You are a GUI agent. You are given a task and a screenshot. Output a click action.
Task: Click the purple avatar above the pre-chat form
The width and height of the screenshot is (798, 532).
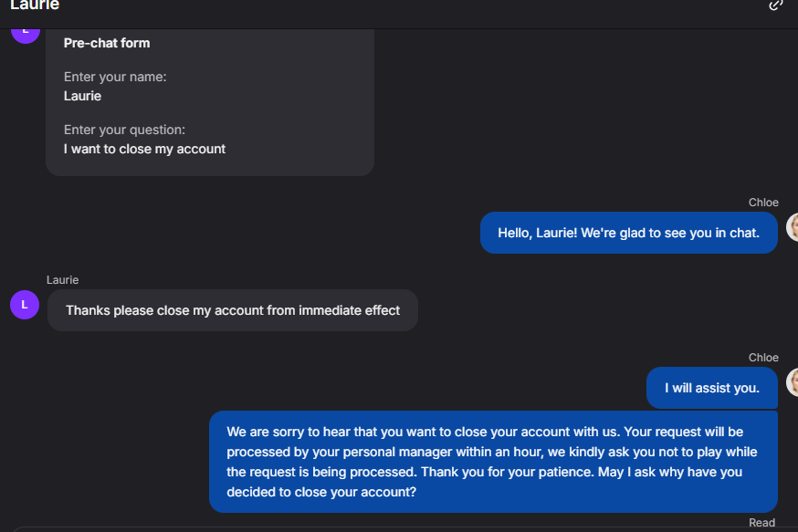[25, 33]
